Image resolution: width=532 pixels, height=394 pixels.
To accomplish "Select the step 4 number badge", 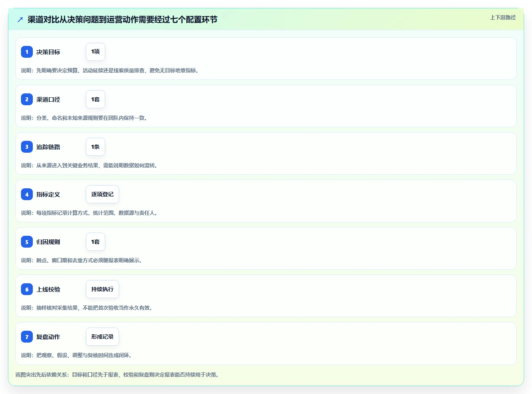I will (27, 194).
